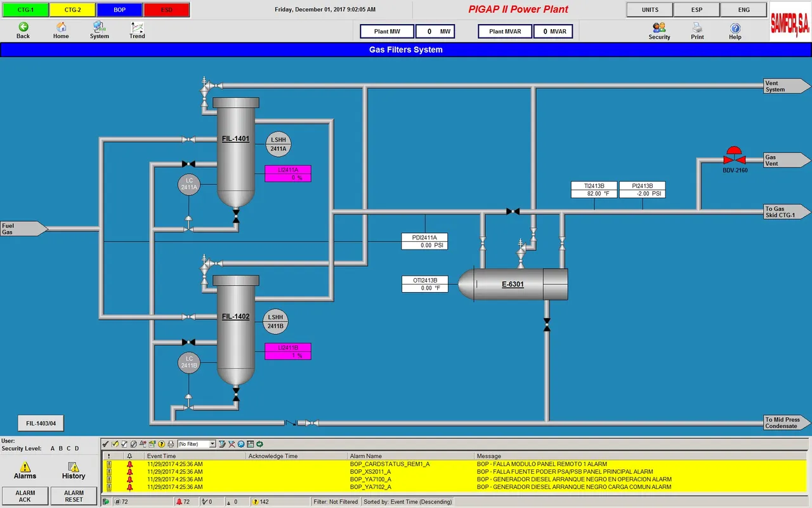The image size is (812, 508).
Task: Toggle the acknowledge visible alarms checkbox icon
Action: pyautogui.click(x=124, y=444)
